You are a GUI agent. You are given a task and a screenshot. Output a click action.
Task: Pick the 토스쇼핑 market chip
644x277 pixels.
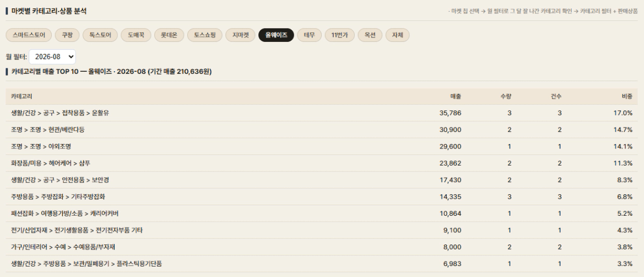point(204,35)
